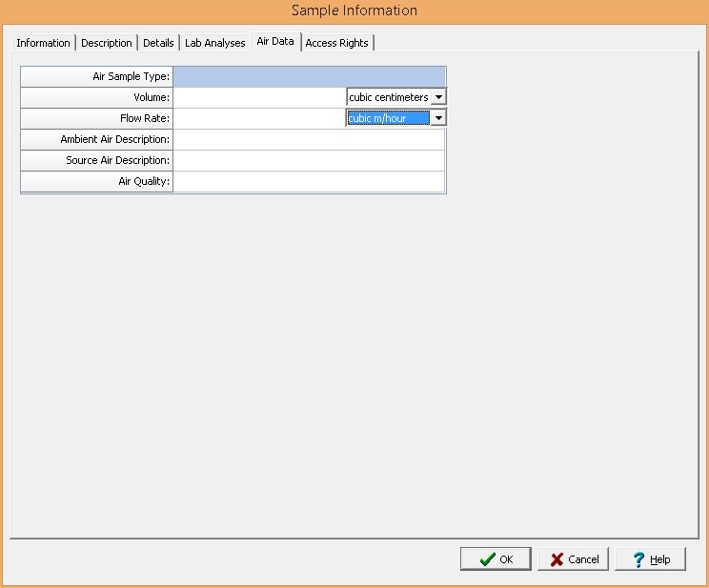The height and width of the screenshot is (588, 709).
Task: Click the Sample Information title bar
Action: pyautogui.click(x=354, y=10)
